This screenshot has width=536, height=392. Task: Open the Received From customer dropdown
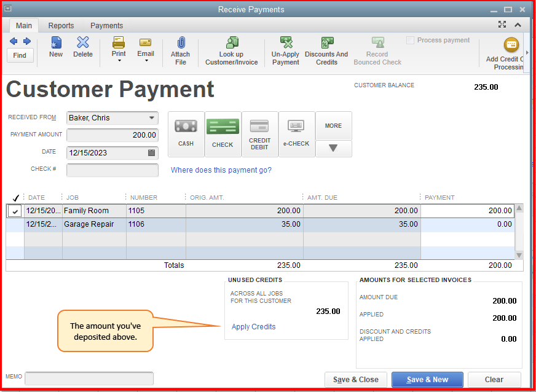tap(152, 117)
